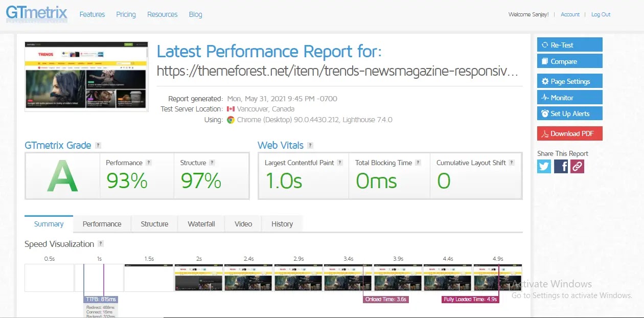This screenshot has width=644, height=318.
Task: Download the PDF report
Action: coord(570,133)
